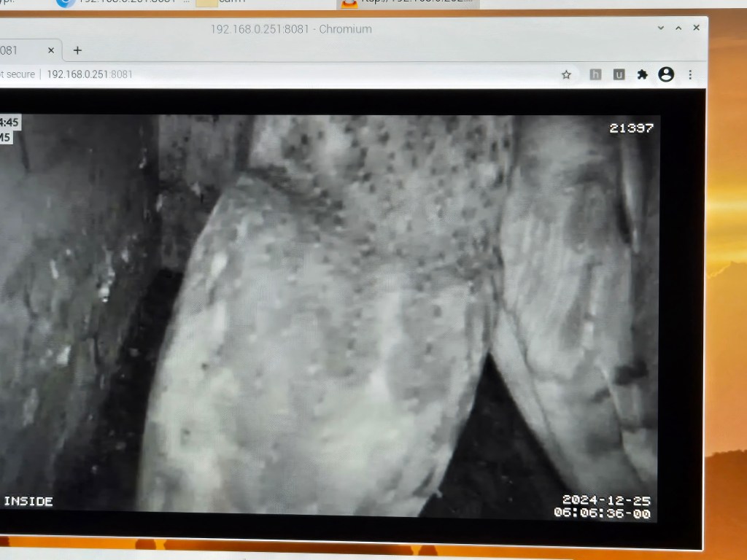This screenshot has height=560, width=747.
Task: View site info via "Not secure" label
Action: click(x=18, y=74)
